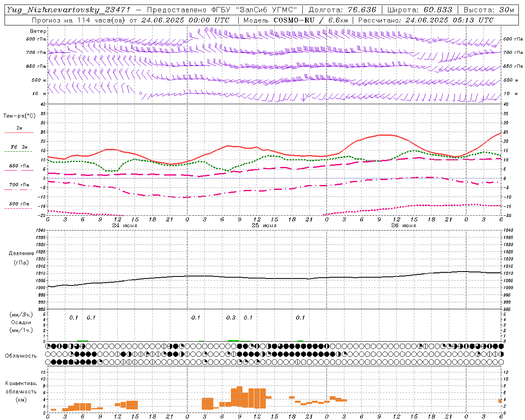Click the Давление pressure panel label

(21, 253)
